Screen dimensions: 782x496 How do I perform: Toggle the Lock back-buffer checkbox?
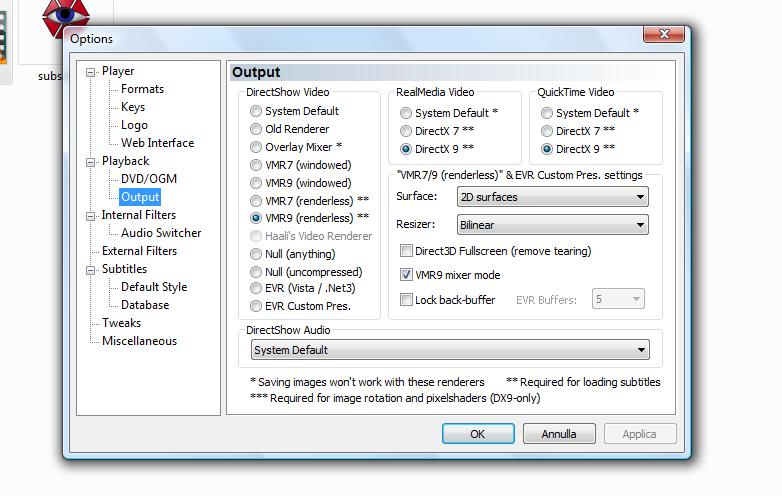click(x=407, y=300)
